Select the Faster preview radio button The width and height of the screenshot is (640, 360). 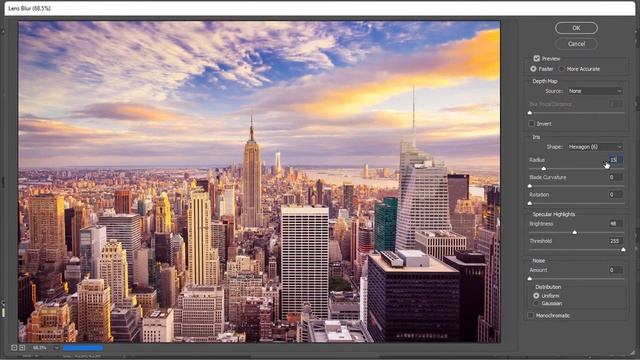click(x=533, y=69)
